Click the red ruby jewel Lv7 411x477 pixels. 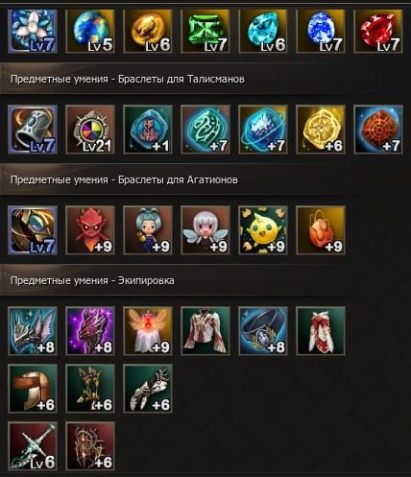[378, 31]
